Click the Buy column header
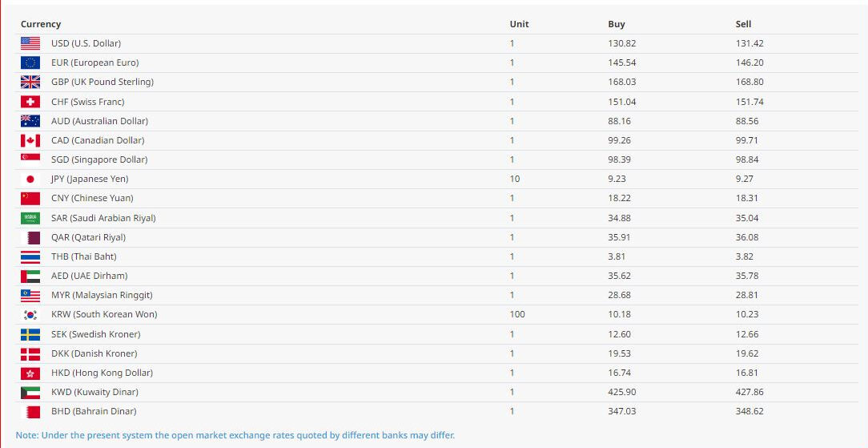This screenshot has height=448, width=868. coord(617,24)
